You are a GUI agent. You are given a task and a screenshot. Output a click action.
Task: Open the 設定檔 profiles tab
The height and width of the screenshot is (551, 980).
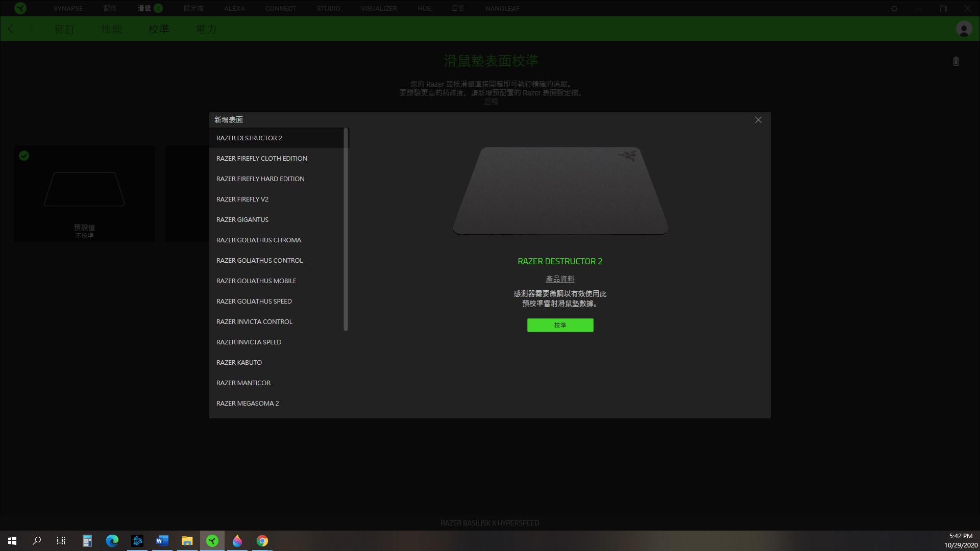click(x=193, y=9)
